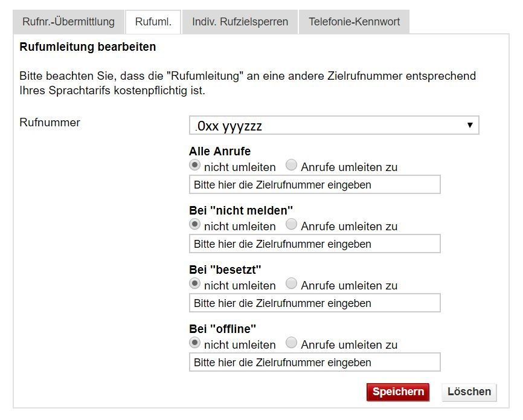
Task: Select 'nicht umleiten' under Bei 'nicht melden'
Action: tap(194, 224)
